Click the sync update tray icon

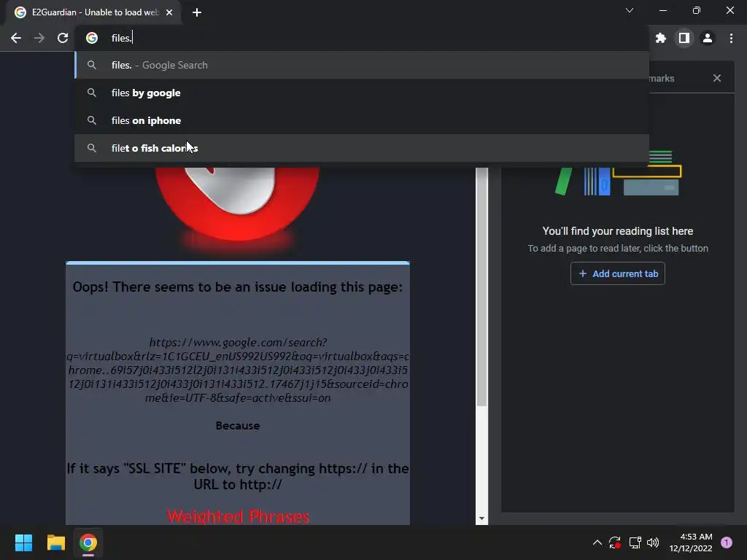click(615, 542)
